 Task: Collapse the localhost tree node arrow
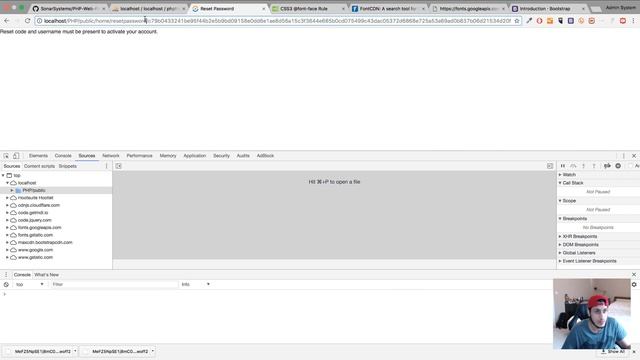point(7,183)
